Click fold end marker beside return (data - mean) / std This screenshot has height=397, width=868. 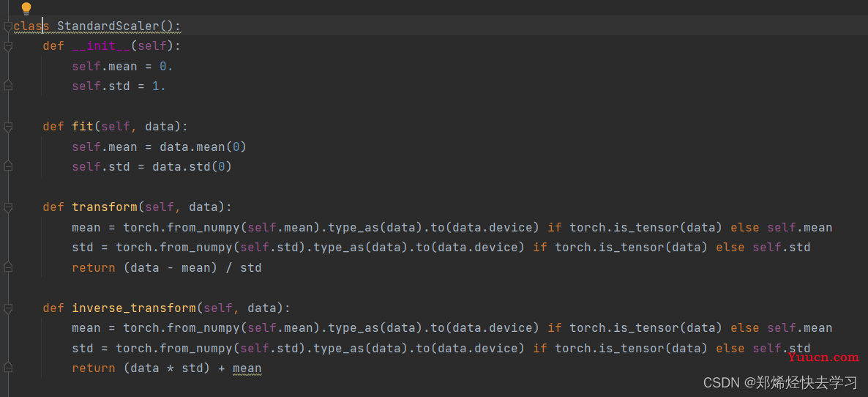(x=8, y=268)
